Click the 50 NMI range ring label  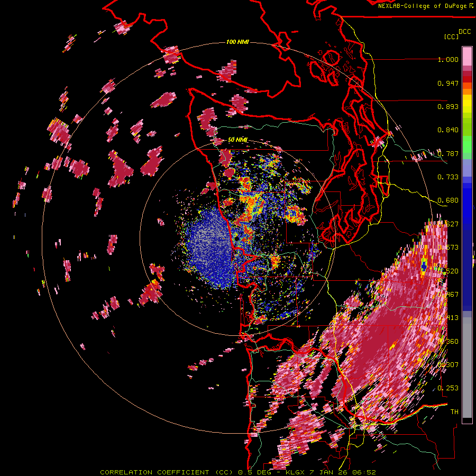[237, 140]
